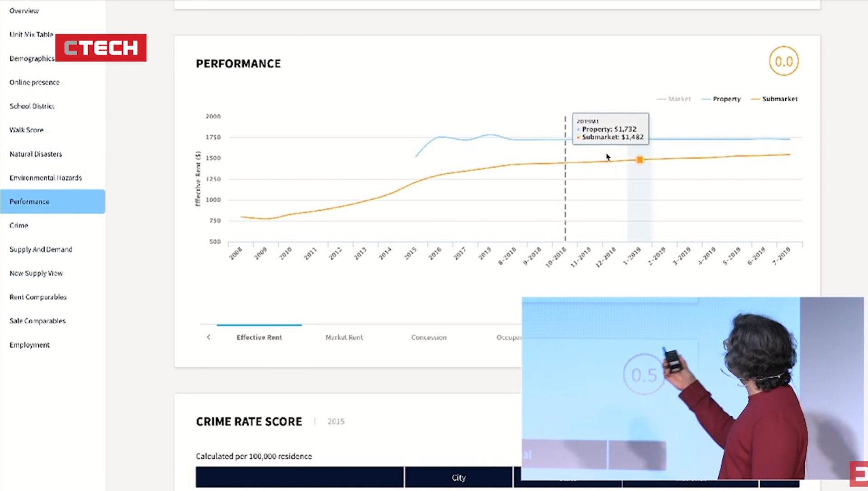Open the Employment sidebar entry
868x491 pixels.
tap(29, 345)
